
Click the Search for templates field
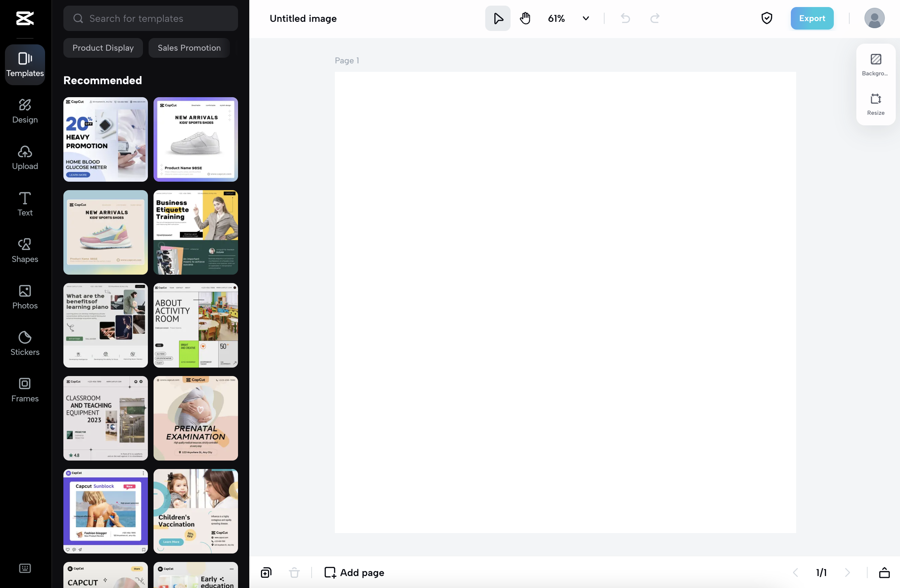[x=150, y=18]
